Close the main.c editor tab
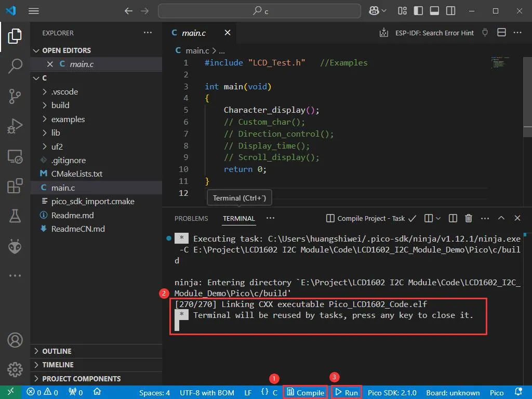Image resolution: width=532 pixels, height=399 pixels. [x=228, y=33]
